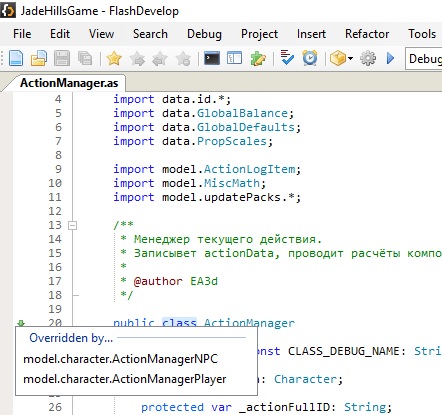Click the green puzzle piece plugin icon
Viewport: 442px width, 415px height.
point(258,59)
